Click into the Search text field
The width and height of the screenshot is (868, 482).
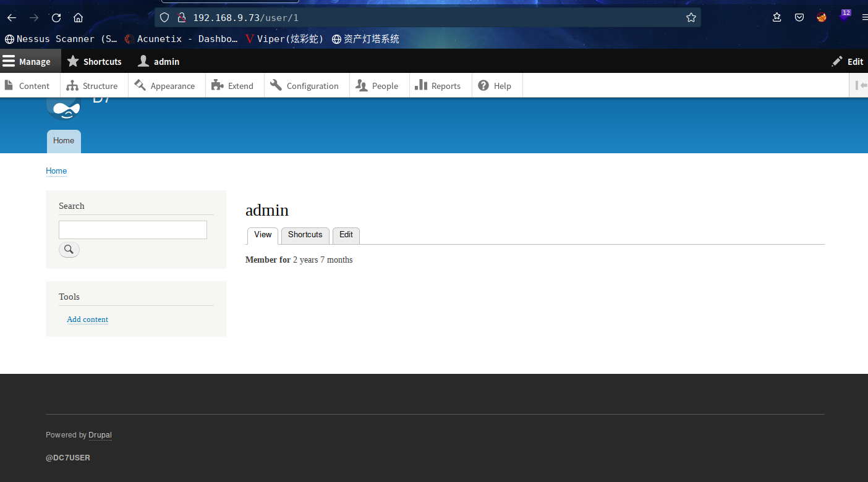[x=133, y=230]
